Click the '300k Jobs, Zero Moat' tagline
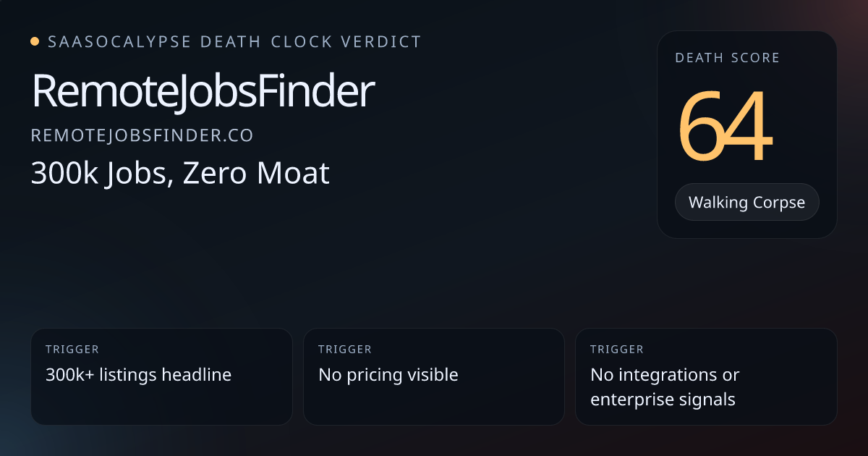This screenshot has height=456, width=868. point(180,174)
